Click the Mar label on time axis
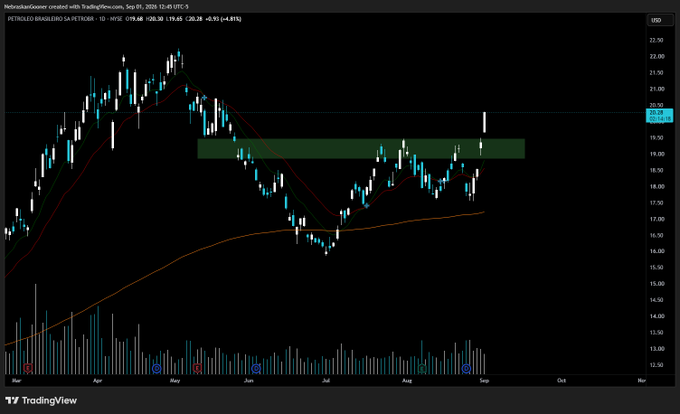Image resolution: width=680 pixels, height=414 pixels. coord(16,381)
